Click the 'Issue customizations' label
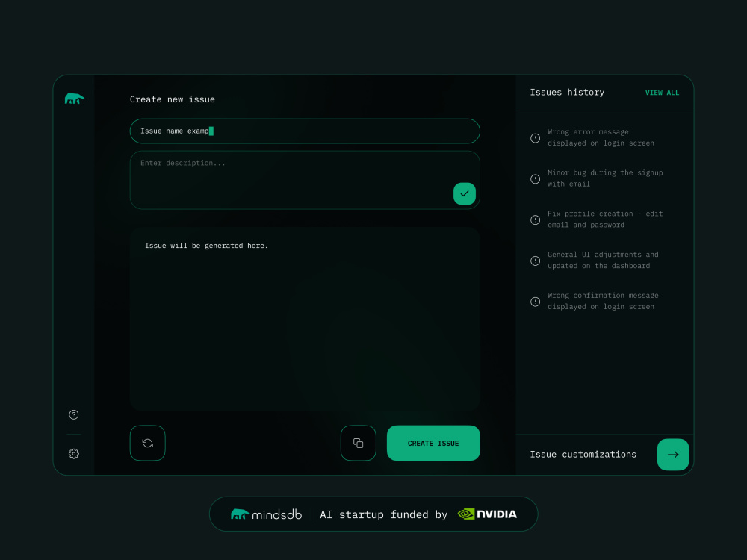This screenshot has height=560, width=747. [x=583, y=455]
